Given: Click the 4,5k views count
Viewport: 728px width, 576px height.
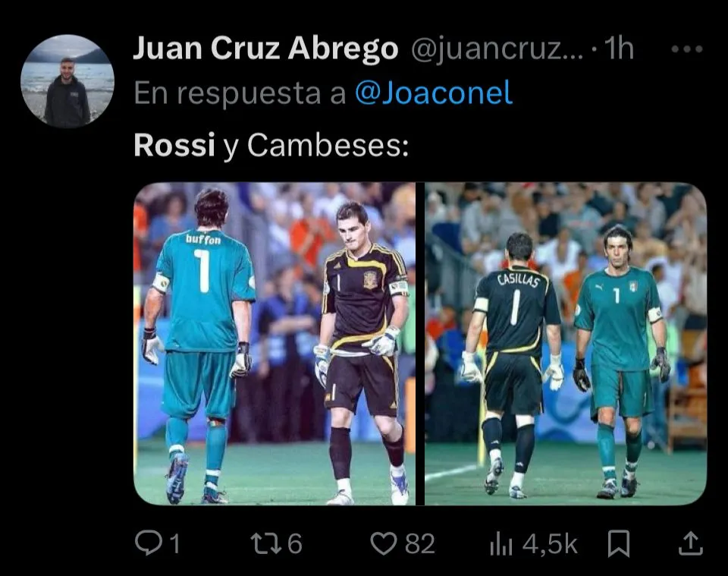Looking at the screenshot, I should (x=550, y=544).
